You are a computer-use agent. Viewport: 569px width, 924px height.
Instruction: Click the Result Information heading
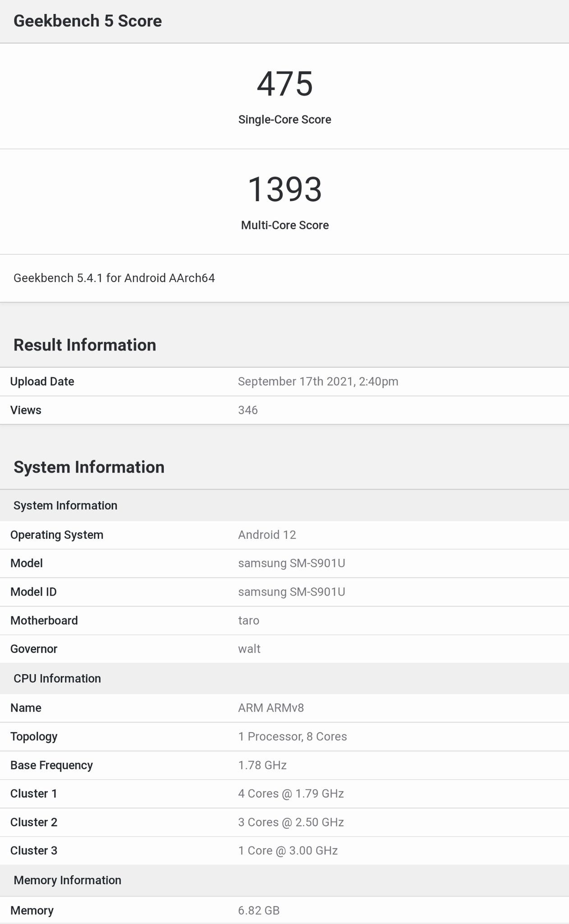coord(85,345)
